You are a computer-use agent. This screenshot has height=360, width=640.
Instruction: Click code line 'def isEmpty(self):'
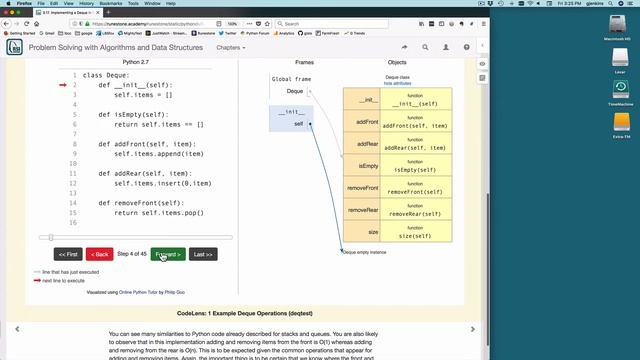tap(133, 115)
